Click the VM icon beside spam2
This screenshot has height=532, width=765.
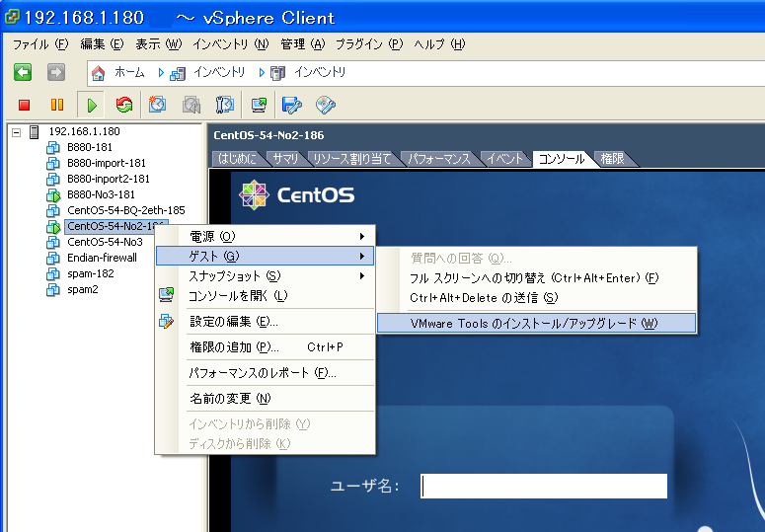(x=52, y=289)
